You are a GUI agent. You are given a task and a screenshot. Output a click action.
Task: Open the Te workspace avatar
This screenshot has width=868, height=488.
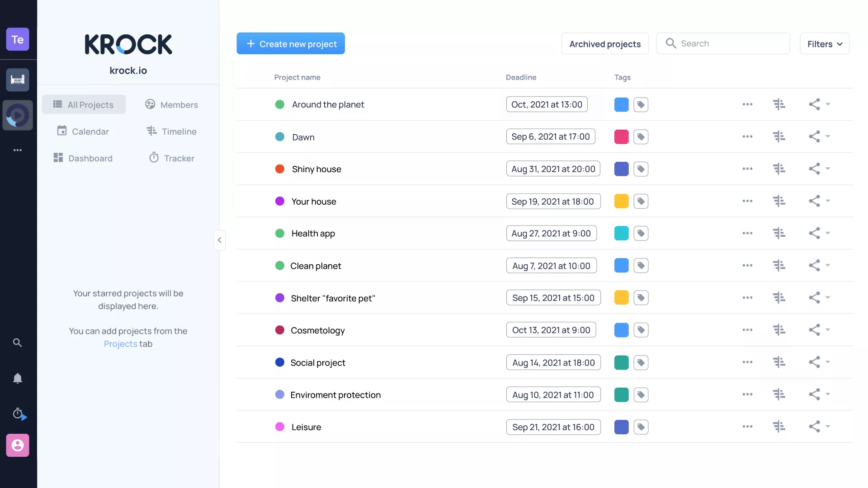click(18, 39)
